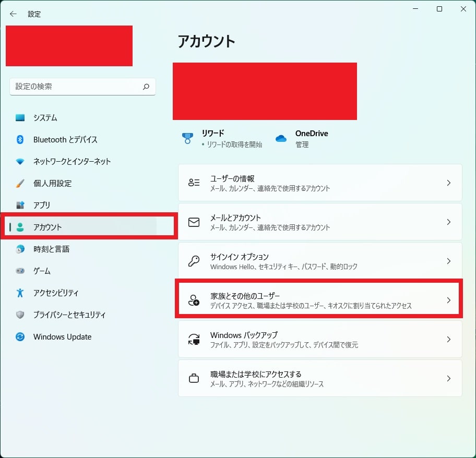Viewport: 476px width, 458px height.
Task: Open the サインイン オプション title
Action: [x=240, y=257]
